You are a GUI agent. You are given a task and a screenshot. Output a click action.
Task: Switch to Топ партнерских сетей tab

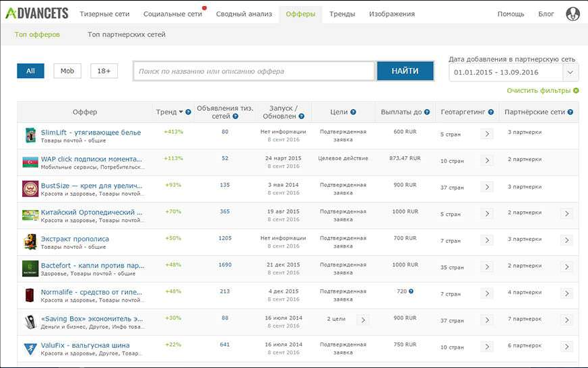click(x=127, y=34)
